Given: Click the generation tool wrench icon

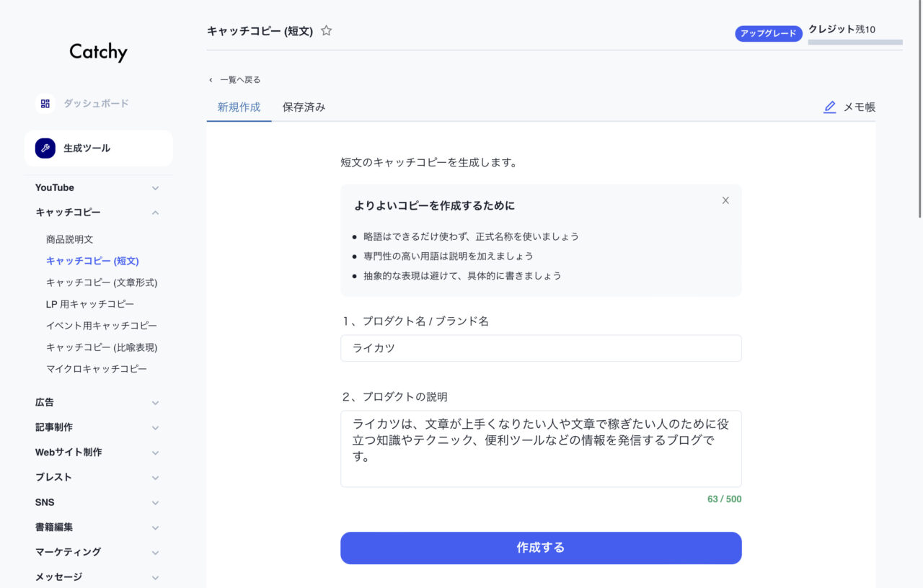Looking at the screenshot, I should click(45, 148).
